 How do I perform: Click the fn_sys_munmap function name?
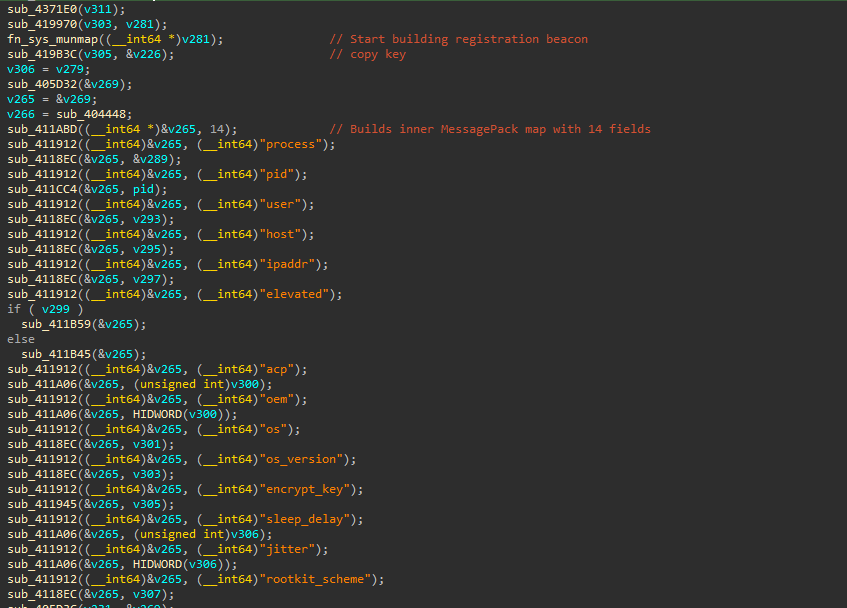(x=52, y=39)
